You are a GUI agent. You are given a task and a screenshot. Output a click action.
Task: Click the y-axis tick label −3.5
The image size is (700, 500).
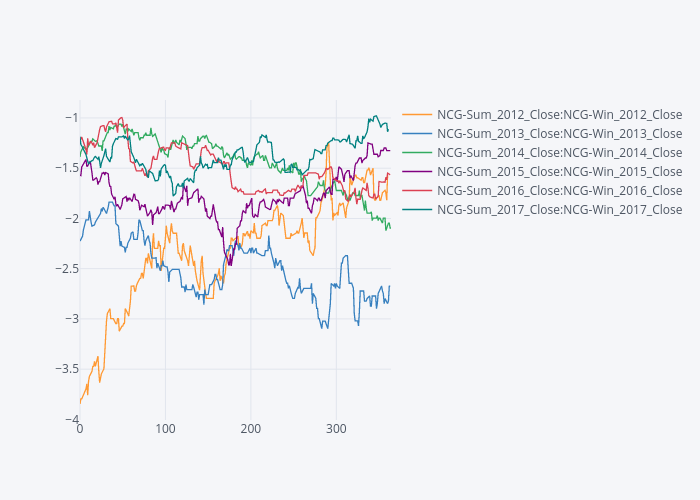(64, 368)
